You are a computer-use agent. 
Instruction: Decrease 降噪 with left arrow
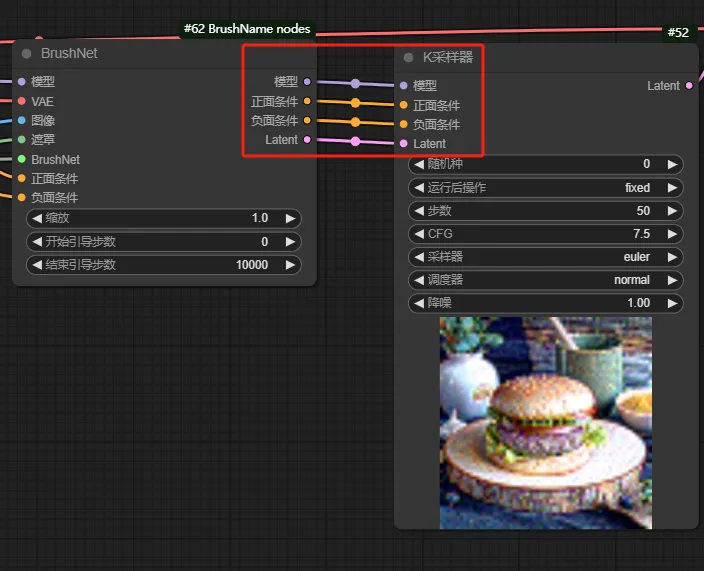point(419,303)
